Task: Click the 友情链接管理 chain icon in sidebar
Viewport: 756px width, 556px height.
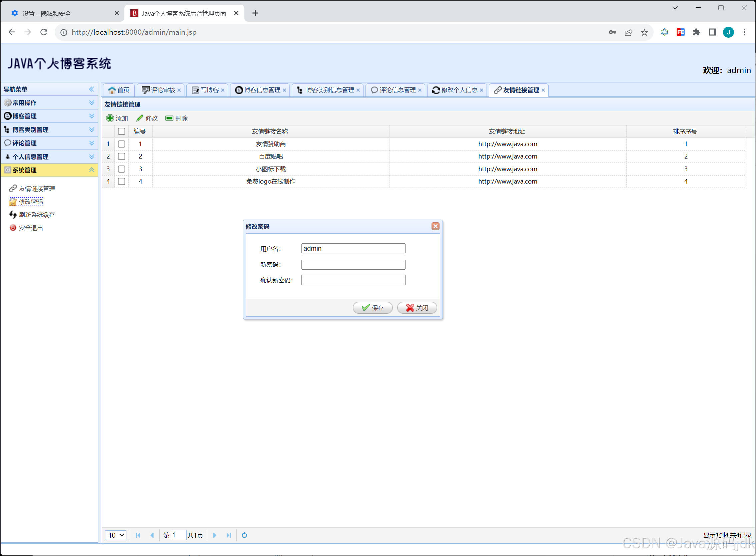Action: coord(13,189)
